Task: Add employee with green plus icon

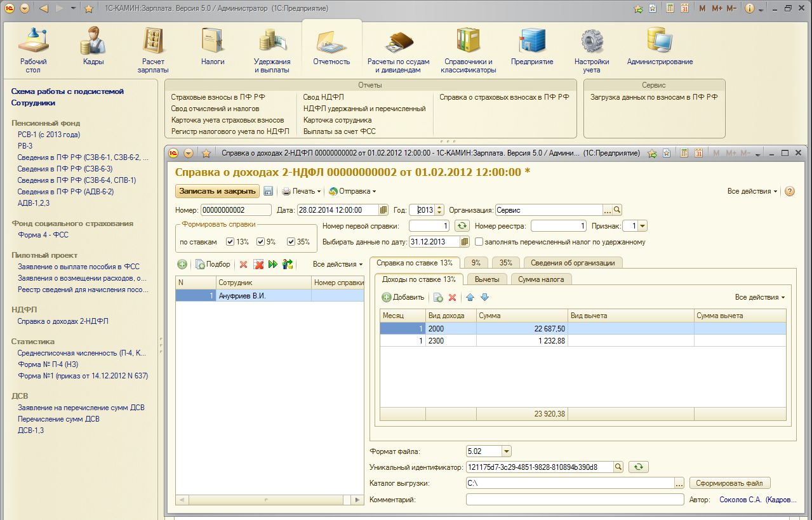Action: point(182,264)
